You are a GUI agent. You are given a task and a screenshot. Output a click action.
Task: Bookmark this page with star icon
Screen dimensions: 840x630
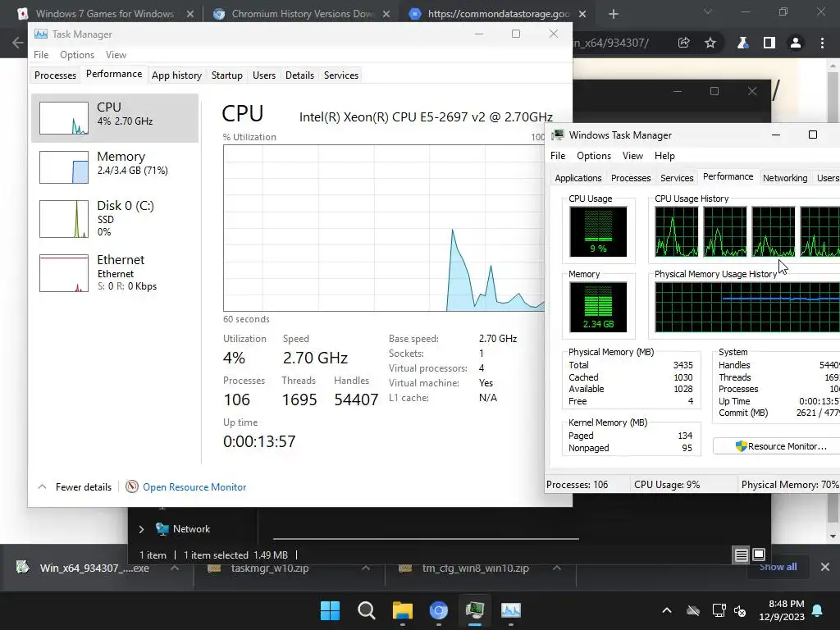710,43
